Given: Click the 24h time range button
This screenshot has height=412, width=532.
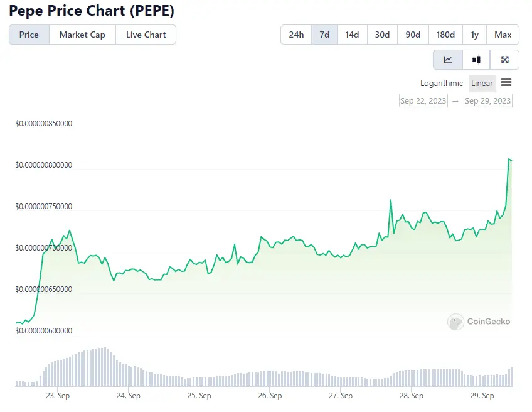Looking at the screenshot, I should pyautogui.click(x=295, y=35).
